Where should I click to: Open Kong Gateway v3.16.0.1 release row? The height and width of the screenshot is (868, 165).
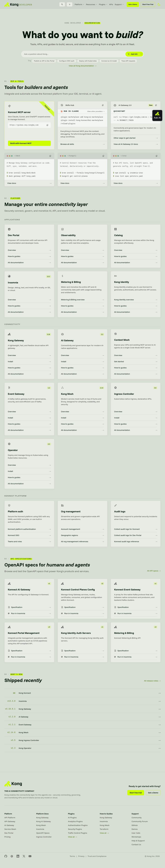tap(82, 709)
